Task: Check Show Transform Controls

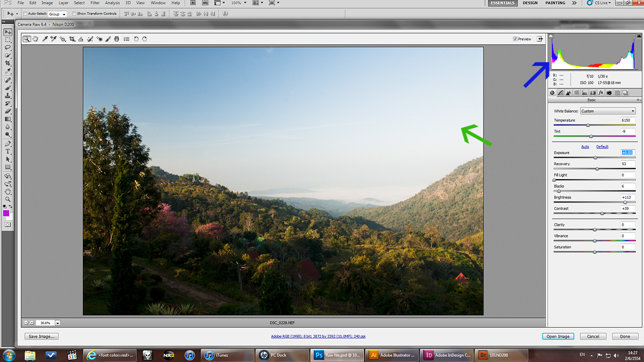Action: (74, 14)
